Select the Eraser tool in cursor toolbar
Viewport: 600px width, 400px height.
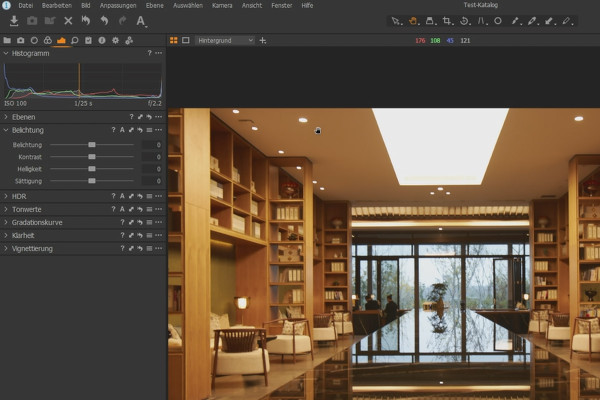567,21
